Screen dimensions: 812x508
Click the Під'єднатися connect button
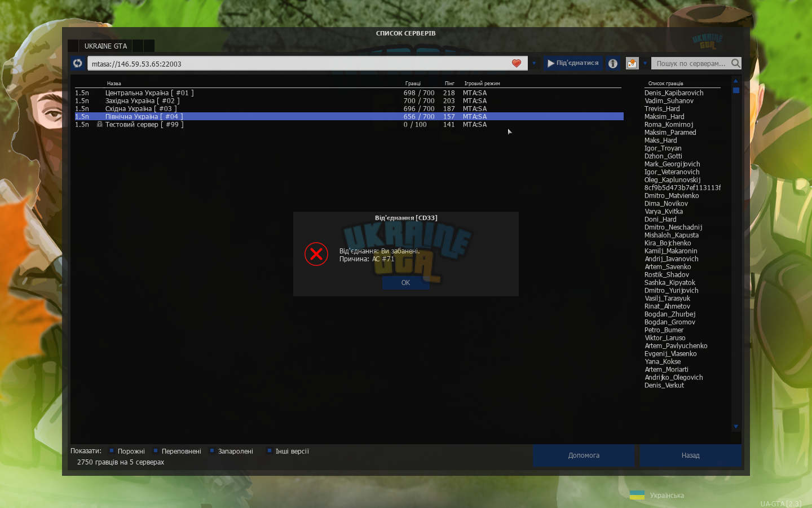(573, 63)
